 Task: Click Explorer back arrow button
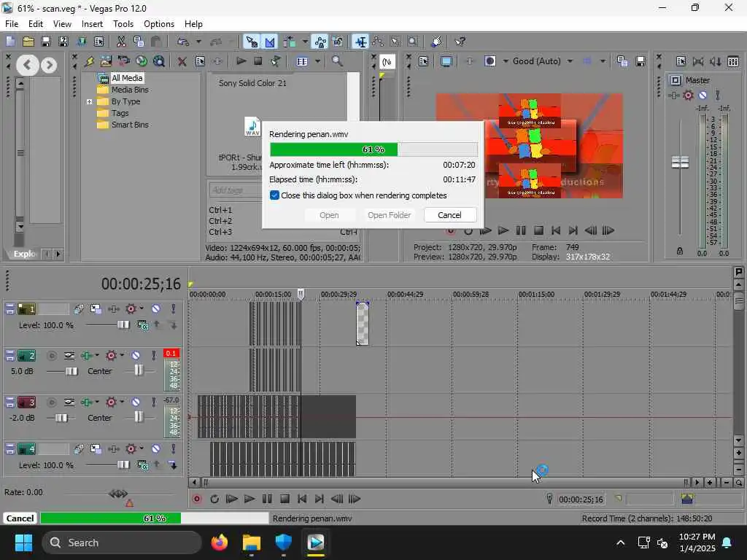tap(28, 65)
